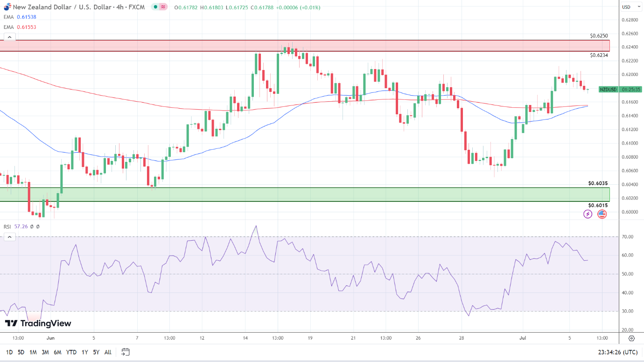Collapse the EMA indicator legend
Viewport: 644px width, 362px height.
(x=10, y=37)
